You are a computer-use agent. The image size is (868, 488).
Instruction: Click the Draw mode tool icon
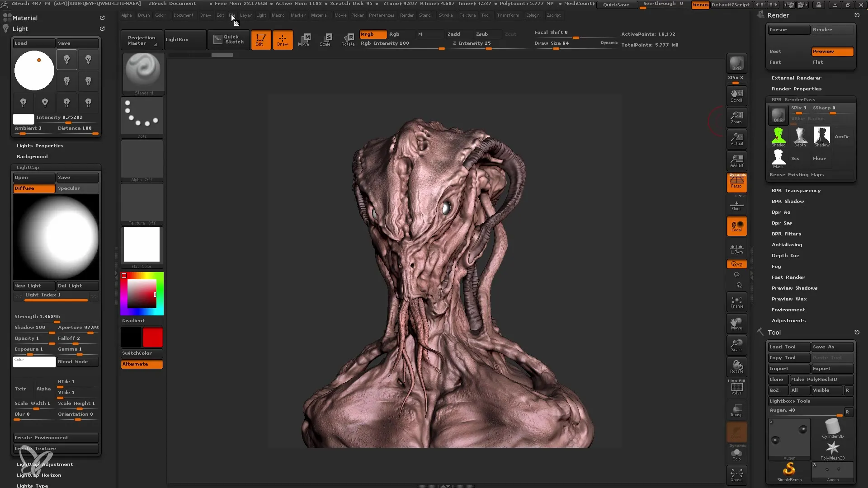pyautogui.click(x=282, y=39)
